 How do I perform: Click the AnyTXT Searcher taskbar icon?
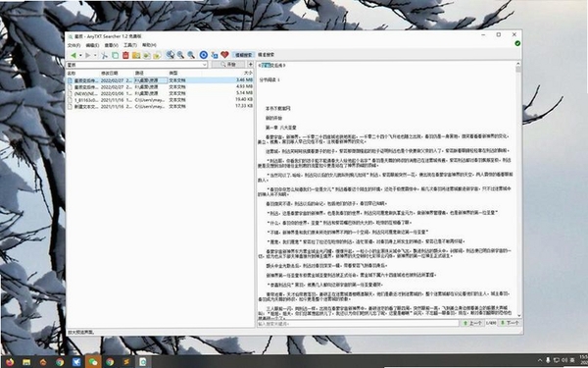tap(143, 362)
